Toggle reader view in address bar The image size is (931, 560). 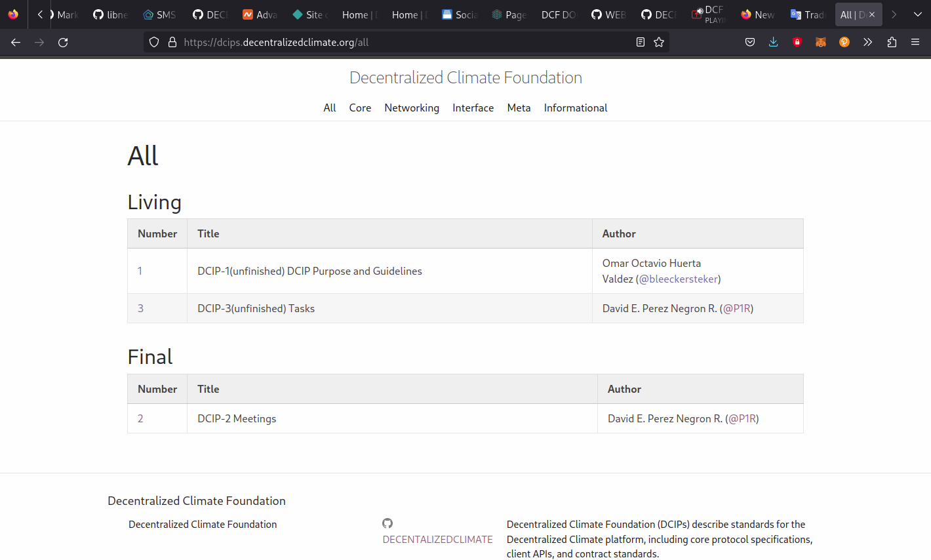[641, 42]
